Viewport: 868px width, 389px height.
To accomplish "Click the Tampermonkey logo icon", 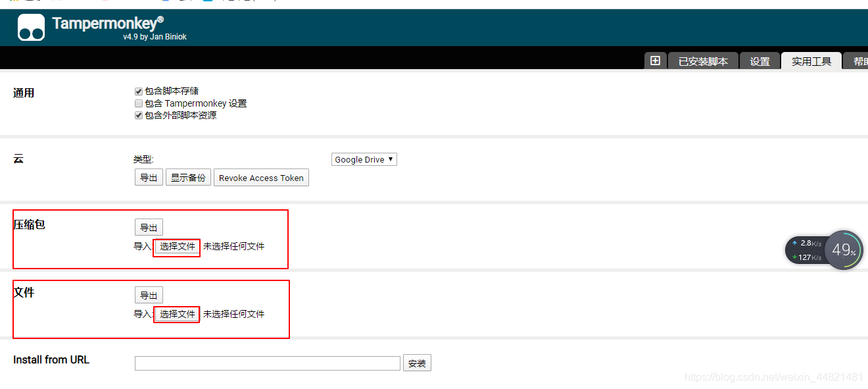I will [x=31, y=28].
